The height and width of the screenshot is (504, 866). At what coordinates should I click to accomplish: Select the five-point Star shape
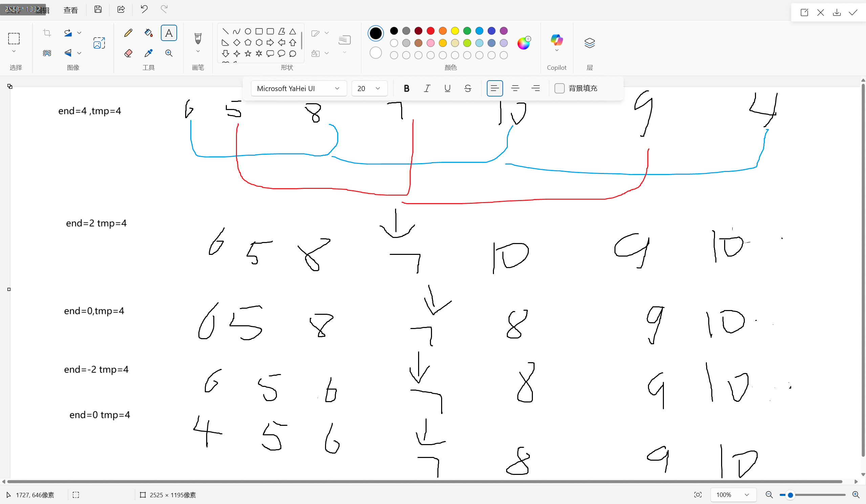pos(248,53)
